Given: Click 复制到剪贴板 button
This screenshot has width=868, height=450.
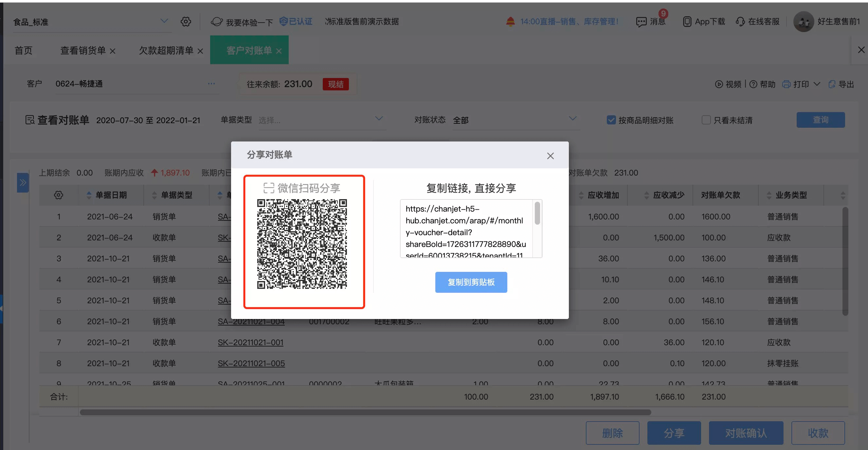Looking at the screenshot, I should 471,282.
